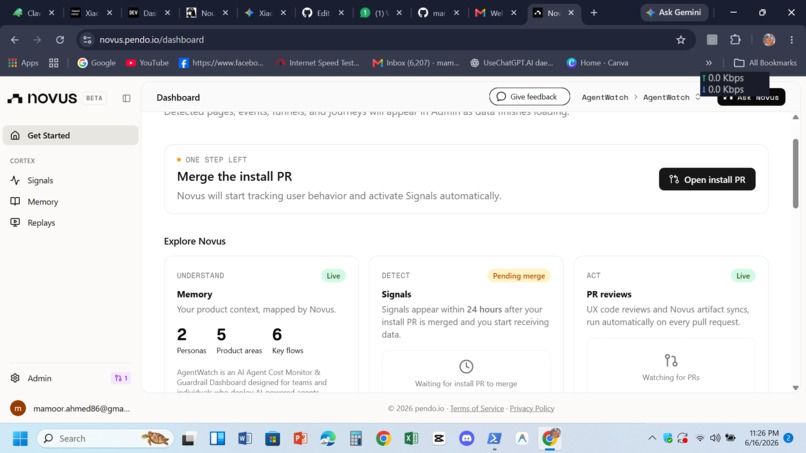
Task: Open the mamoor.ahmed86 account menu
Action: click(70, 408)
